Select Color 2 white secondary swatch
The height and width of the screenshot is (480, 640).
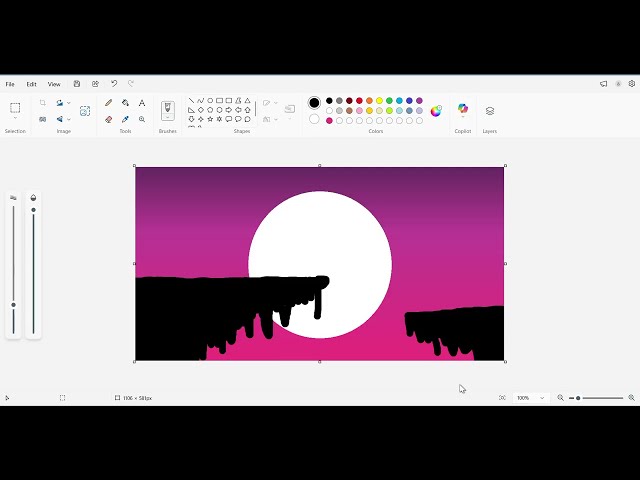tap(314, 119)
